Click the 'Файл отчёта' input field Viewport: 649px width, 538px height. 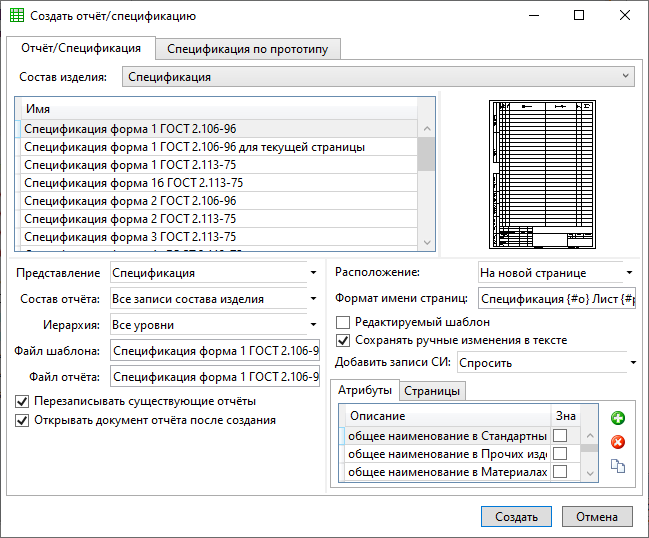pyautogui.click(x=215, y=377)
